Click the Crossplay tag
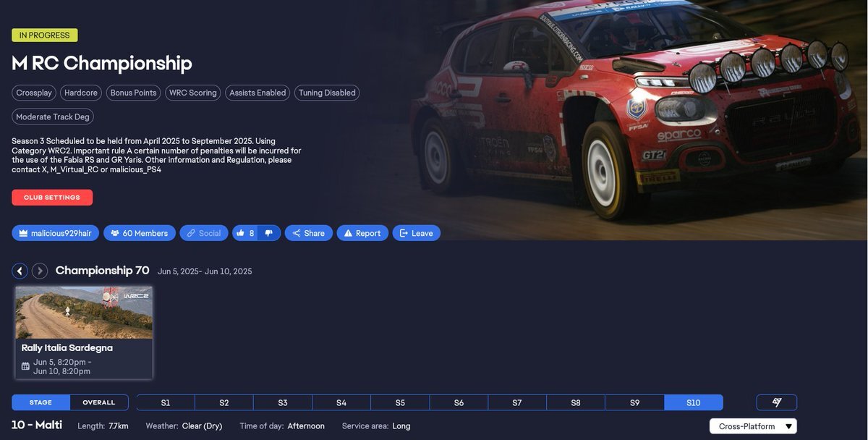 34,93
